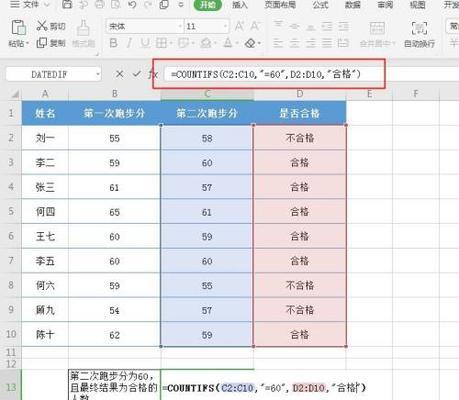Open the 文件 menu
This screenshot has height=400, width=459.
click(x=30, y=5)
